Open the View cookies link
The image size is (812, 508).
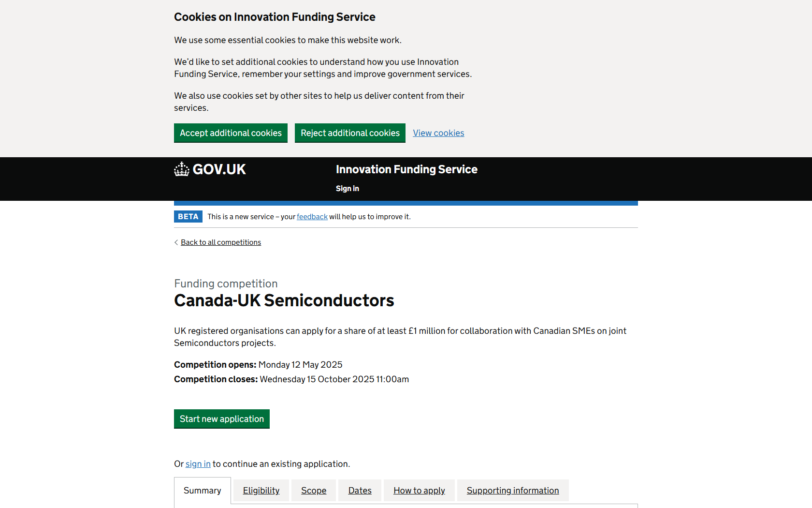pos(438,133)
